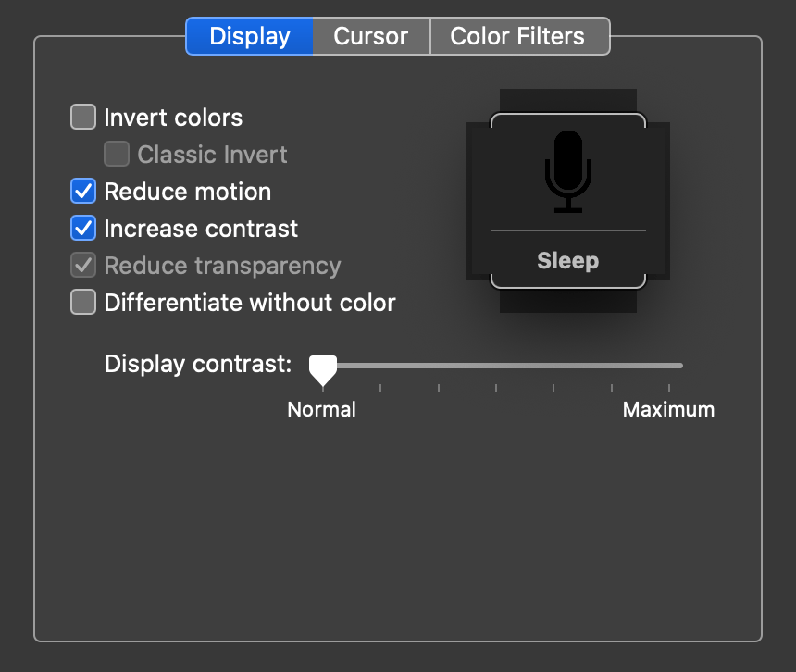796x672 pixels.
Task: Click the Sleep text under the microphone
Action: [567, 261]
